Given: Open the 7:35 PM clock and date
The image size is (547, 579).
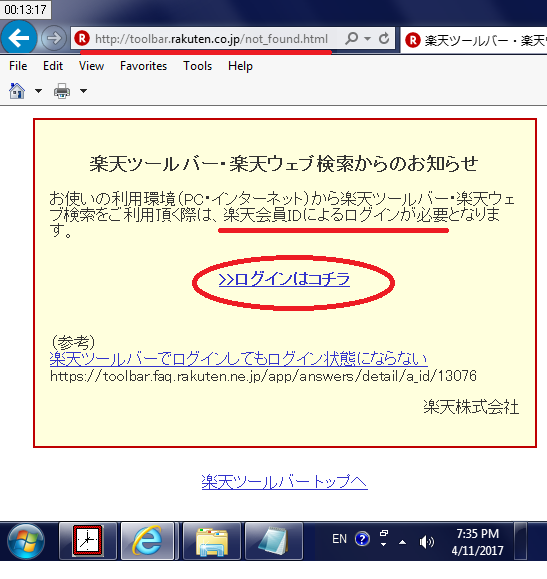Looking at the screenshot, I should 477,542.
